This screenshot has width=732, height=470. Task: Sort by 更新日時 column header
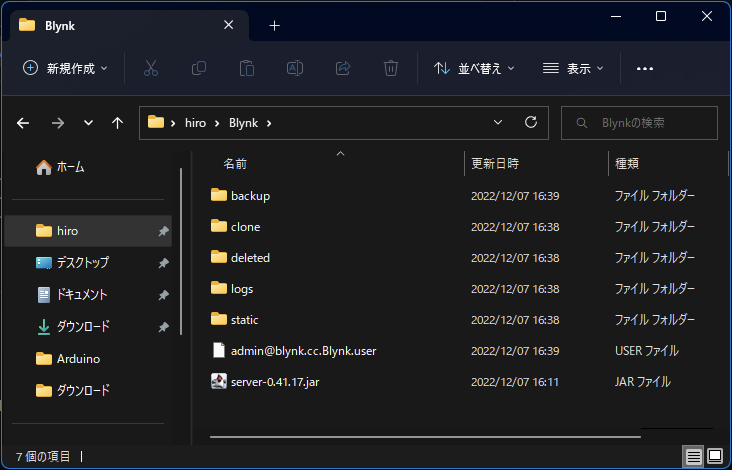click(x=495, y=164)
